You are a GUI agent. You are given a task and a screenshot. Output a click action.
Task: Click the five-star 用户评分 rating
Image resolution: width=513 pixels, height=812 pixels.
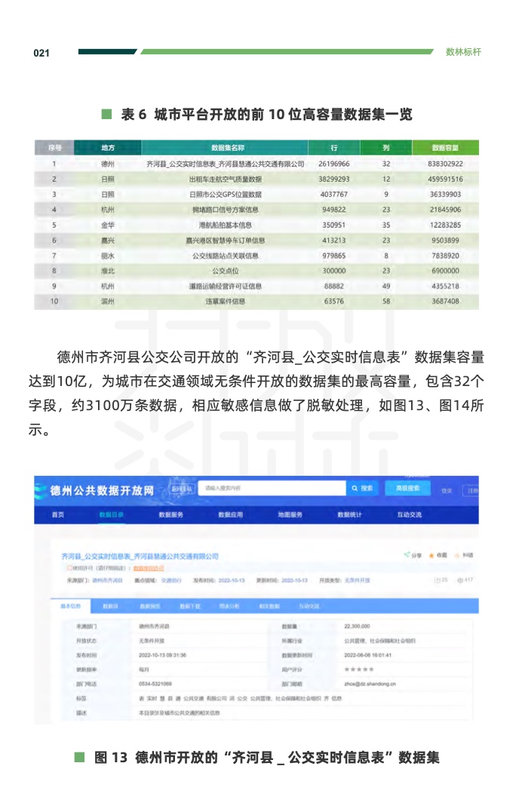click(x=358, y=669)
